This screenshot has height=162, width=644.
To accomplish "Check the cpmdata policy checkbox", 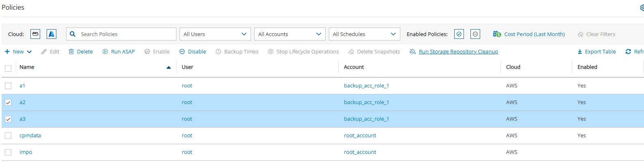I will [x=8, y=136].
